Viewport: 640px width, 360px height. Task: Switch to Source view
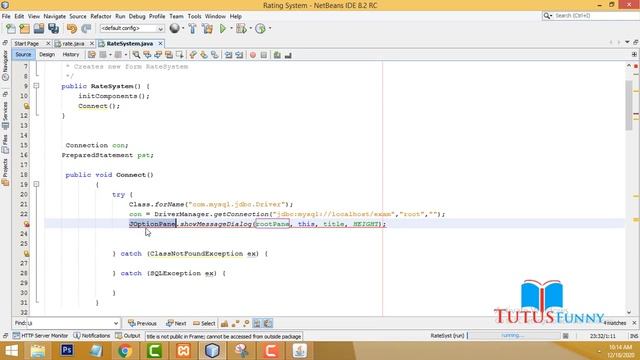23,55
